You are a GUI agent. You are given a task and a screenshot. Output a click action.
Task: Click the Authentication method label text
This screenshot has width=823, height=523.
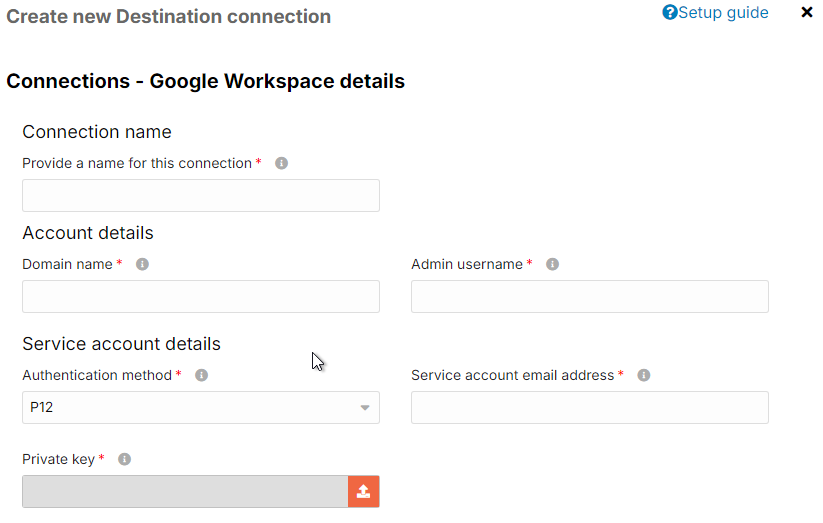[x=97, y=375]
